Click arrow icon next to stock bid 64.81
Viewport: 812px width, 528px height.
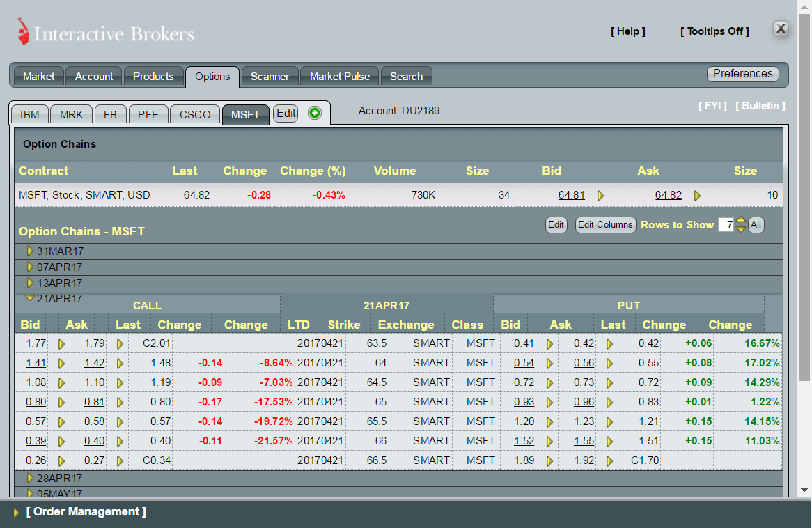point(600,196)
